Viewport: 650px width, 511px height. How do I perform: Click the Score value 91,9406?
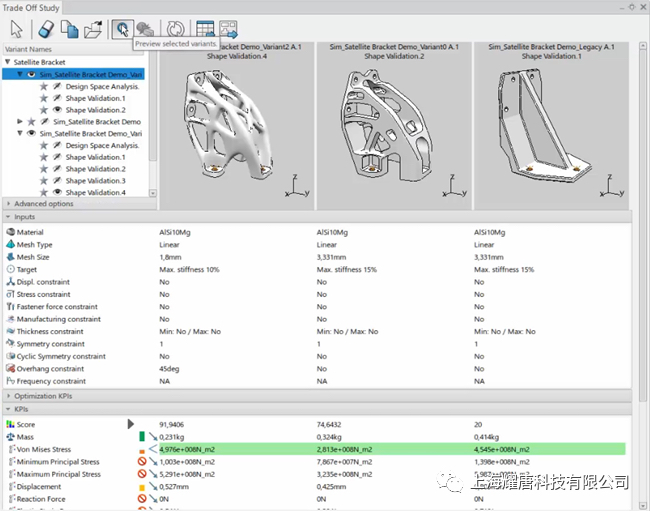point(172,424)
